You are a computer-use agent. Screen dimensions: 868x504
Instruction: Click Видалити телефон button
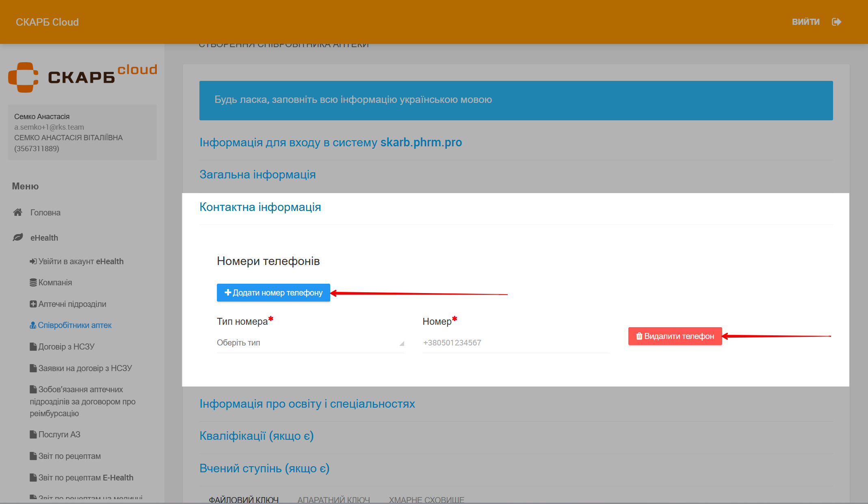point(675,336)
